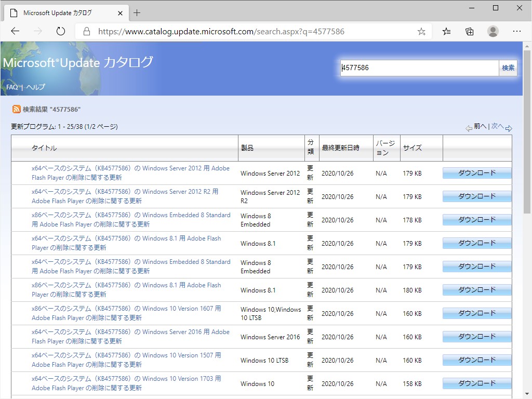
Task: Open the Collections icon
Action: [x=470, y=31]
